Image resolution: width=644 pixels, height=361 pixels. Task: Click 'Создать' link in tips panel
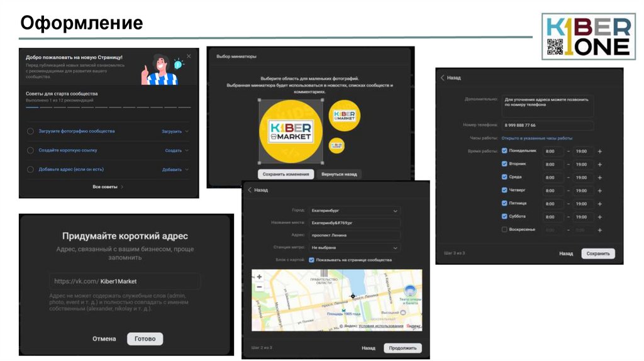click(174, 150)
